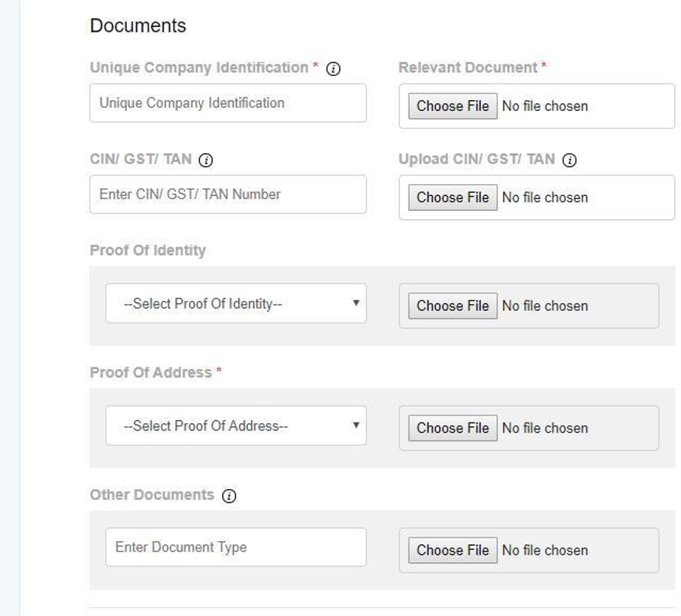Click the Relevant Document label text
This screenshot has height=616, width=681.
pyautogui.click(x=468, y=68)
